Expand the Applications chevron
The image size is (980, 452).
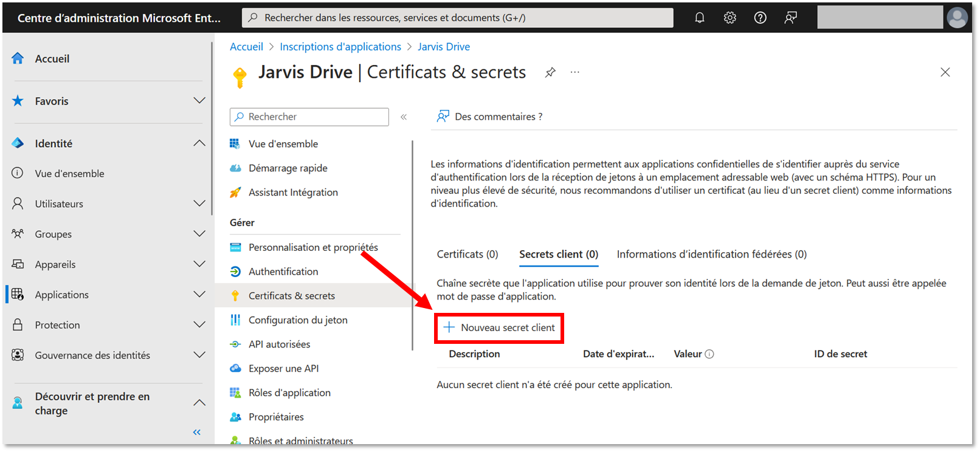click(199, 294)
